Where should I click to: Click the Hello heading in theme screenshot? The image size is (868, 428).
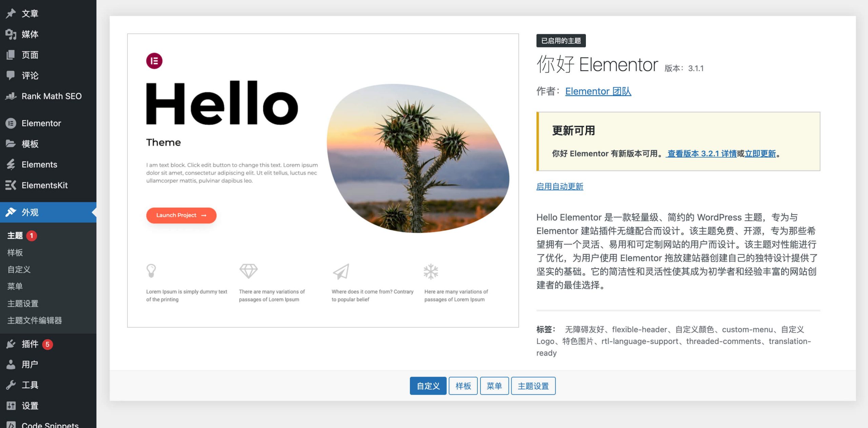(222, 103)
